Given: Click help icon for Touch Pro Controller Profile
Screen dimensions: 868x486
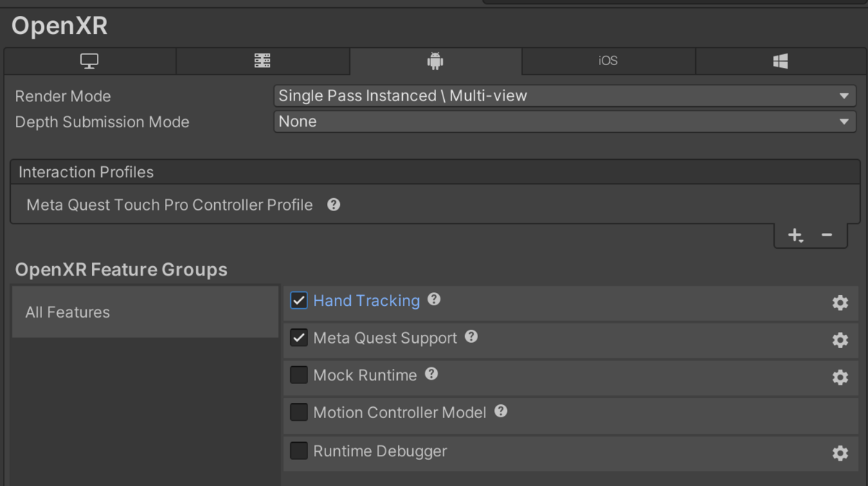Looking at the screenshot, I should (x=333, y=205).
